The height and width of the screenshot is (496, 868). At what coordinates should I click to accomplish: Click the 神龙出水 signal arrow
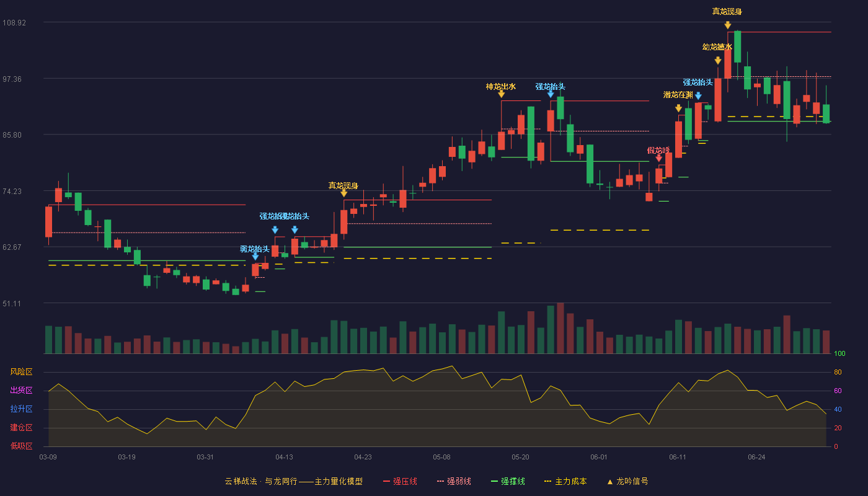(501, 94)
